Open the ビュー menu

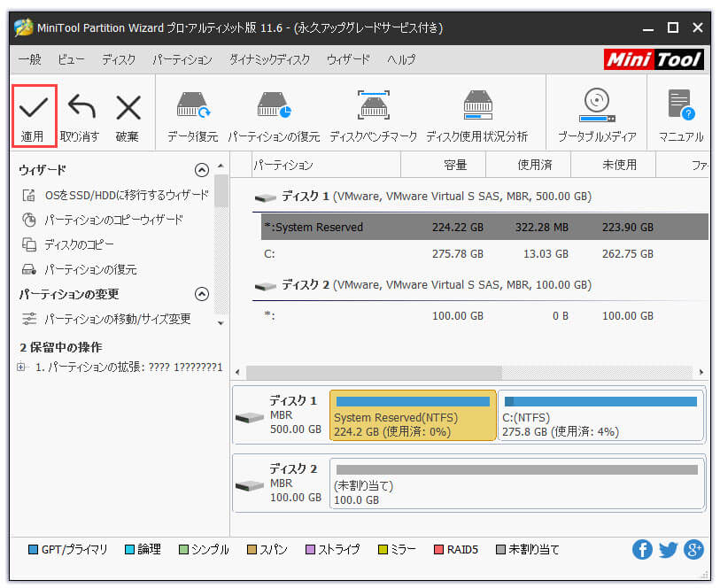(x=71, y=59)
